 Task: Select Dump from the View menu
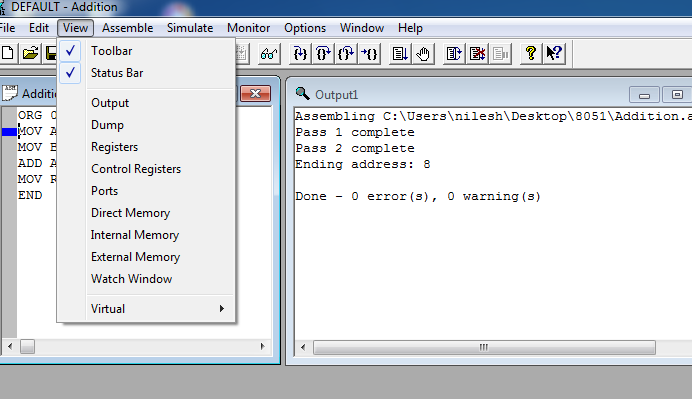click(x=107, y=125)
